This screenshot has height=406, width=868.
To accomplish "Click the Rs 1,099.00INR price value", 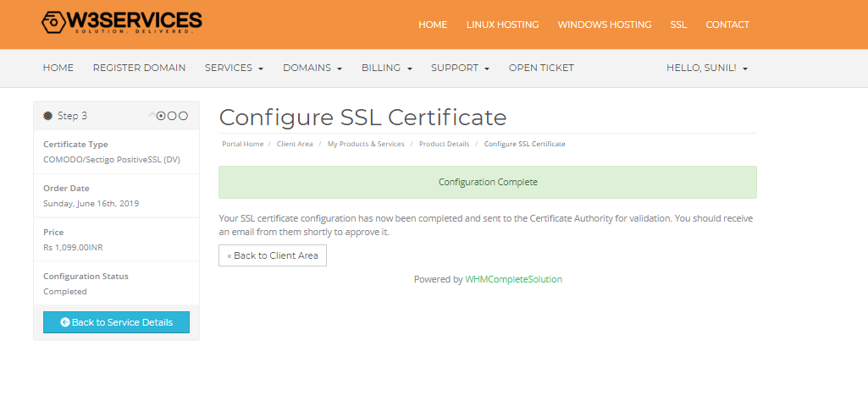I will point(73,247).
